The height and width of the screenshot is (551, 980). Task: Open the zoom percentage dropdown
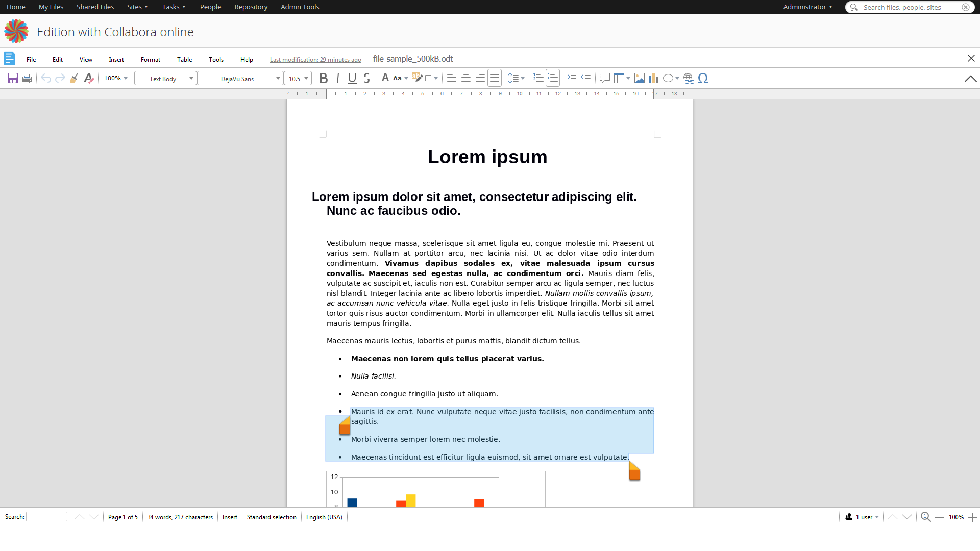click(116, 78)
